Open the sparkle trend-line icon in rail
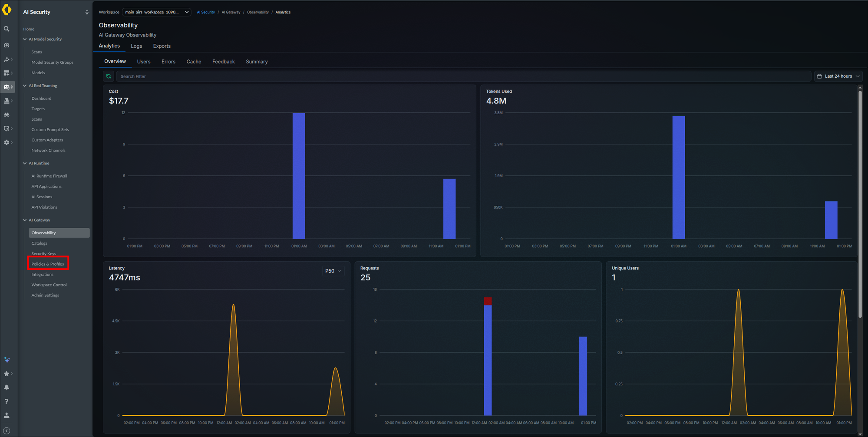868x437 pixels. [7, 59]
